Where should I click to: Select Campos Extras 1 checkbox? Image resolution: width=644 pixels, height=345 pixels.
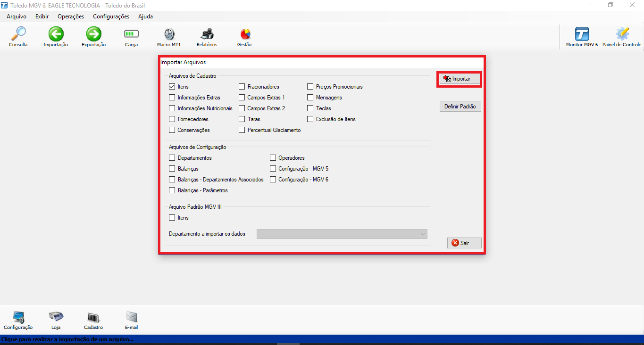(242, 98)
